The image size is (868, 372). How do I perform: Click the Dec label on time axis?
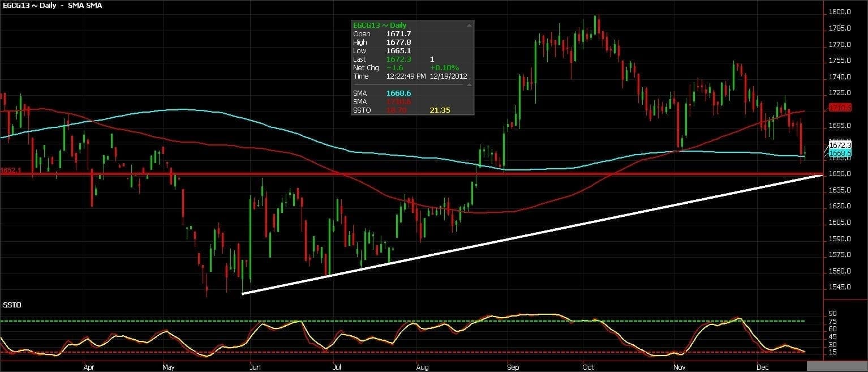(762, 366)
